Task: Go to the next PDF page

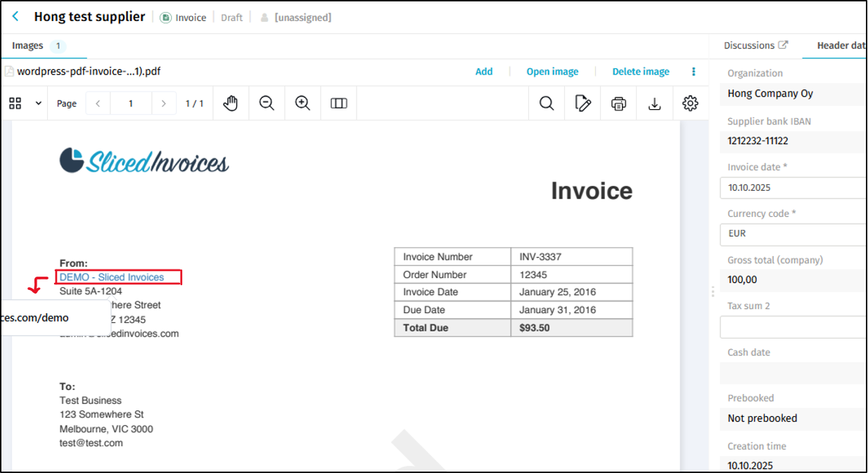Action: tap(164, 103)
